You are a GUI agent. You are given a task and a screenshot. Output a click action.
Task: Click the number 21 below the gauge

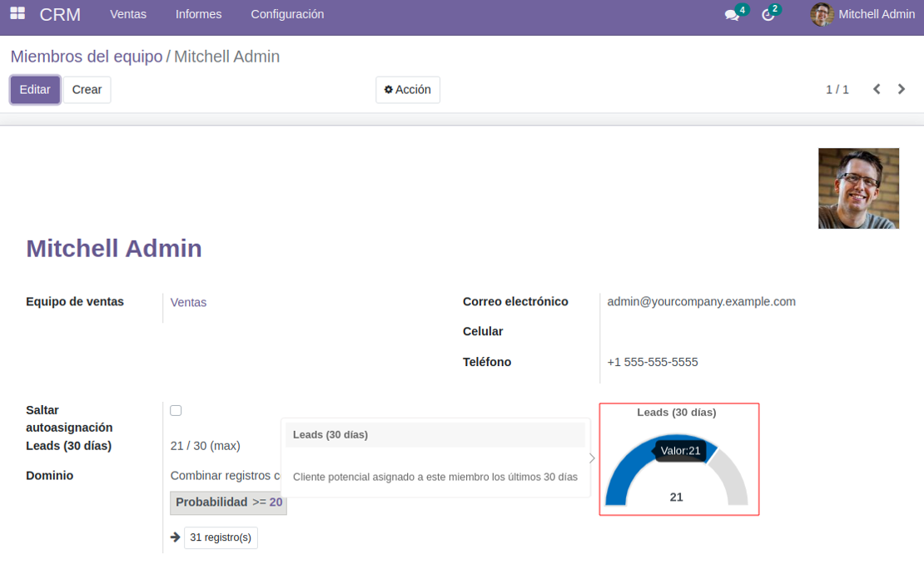click(677, 497)
